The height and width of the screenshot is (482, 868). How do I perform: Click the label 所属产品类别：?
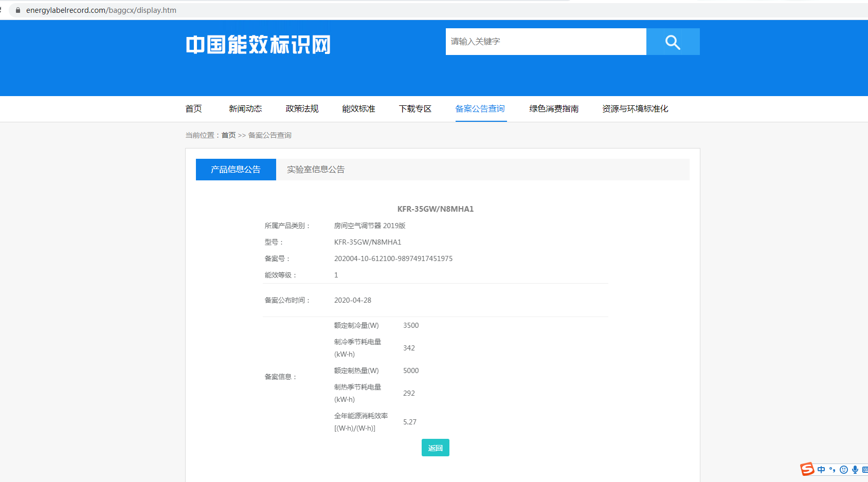288,226
